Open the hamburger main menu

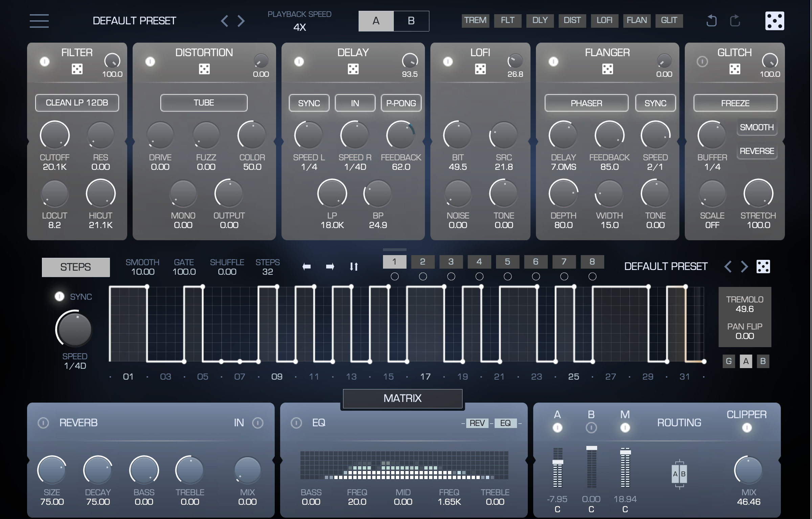pos(39,21)
